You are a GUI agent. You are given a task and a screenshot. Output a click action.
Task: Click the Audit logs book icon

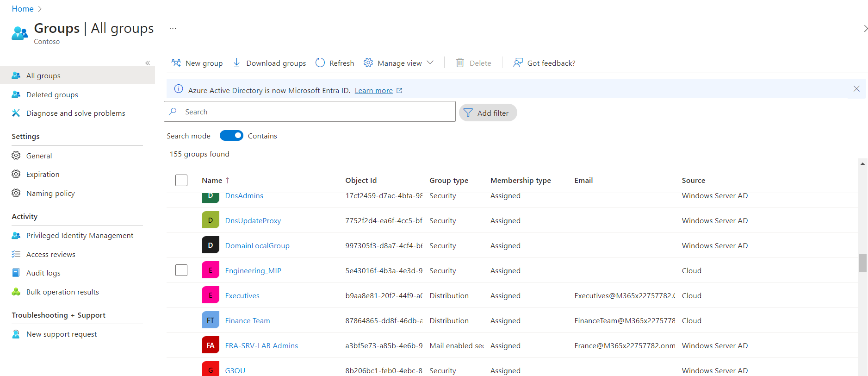16,272
